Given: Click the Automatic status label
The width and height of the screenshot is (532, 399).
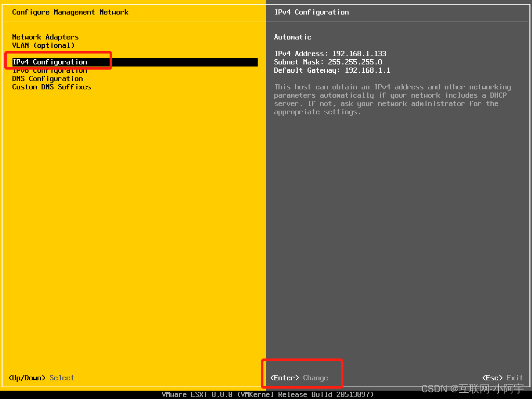Looking at the screenshot, I should pos(292,37).
